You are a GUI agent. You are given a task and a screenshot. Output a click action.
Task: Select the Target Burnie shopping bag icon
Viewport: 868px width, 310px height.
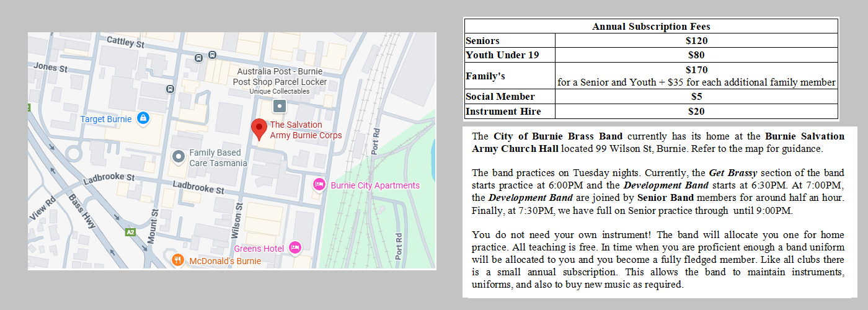[x=143, y=118]
